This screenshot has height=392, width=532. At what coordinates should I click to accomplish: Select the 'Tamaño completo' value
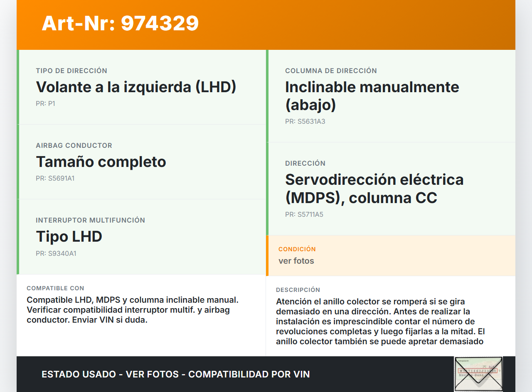101,162
